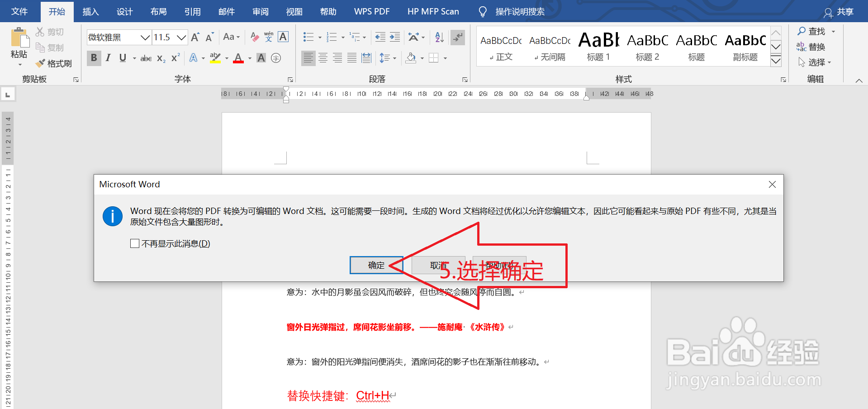Image resolution: width=868 pixels, height=409 pixels.
Task: Toggle Underline formatting
Action: 123,58
